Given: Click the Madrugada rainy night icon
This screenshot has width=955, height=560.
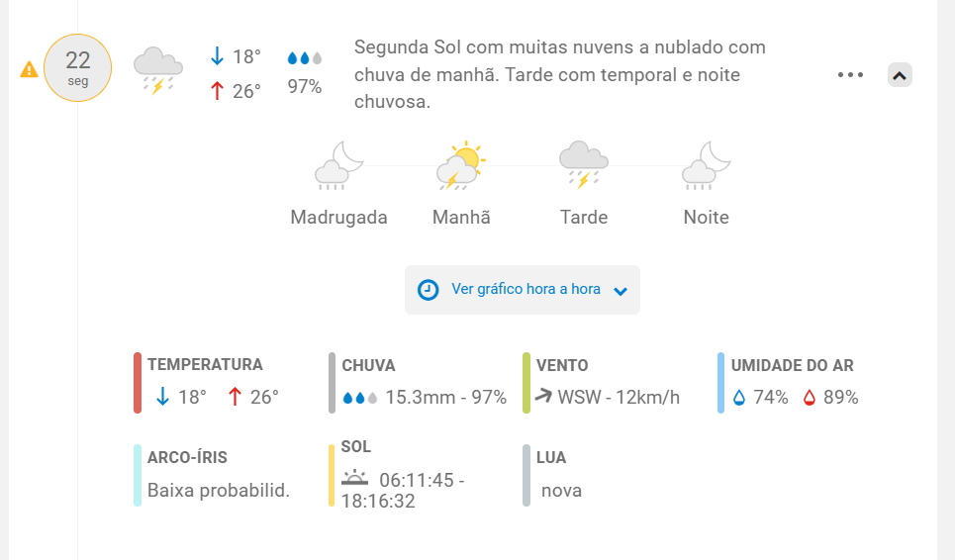Looking at the screenshot, I should point(338,165).
